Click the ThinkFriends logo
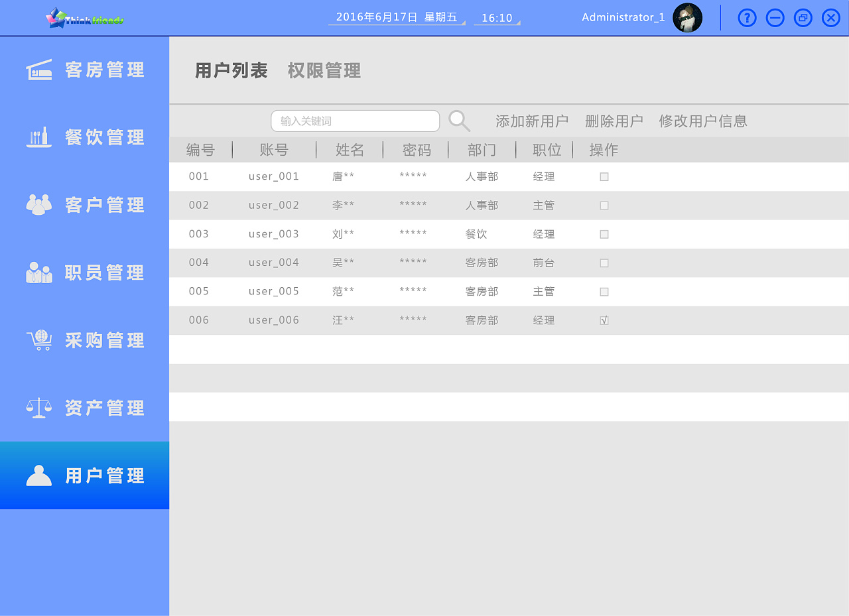 84,17
